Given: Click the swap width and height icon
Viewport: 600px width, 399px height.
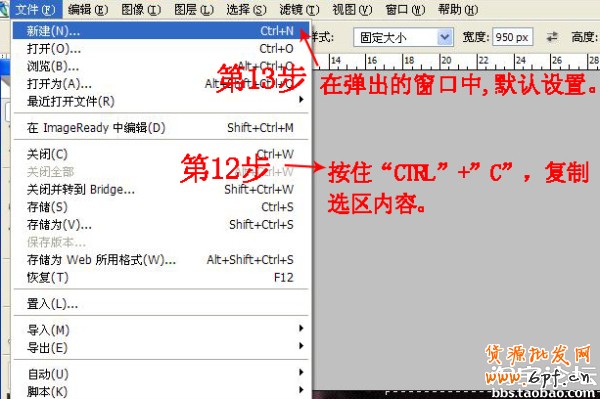Looking at the screenshot, I should pyautogui.click(x=552, y=37).
